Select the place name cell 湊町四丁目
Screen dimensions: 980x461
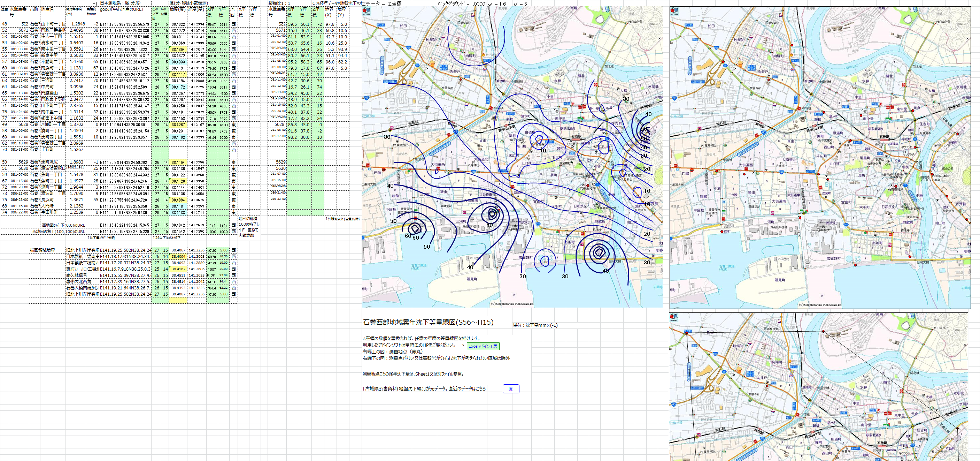[53, 137]
